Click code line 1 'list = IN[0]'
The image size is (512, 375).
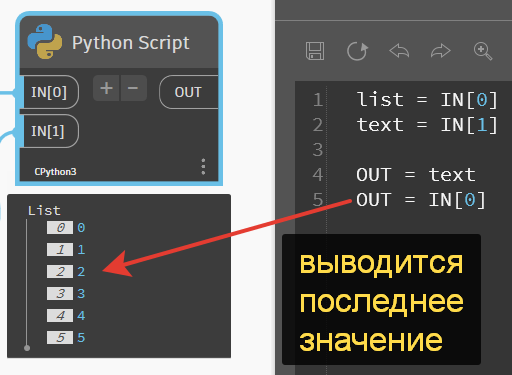coord(427,100)
